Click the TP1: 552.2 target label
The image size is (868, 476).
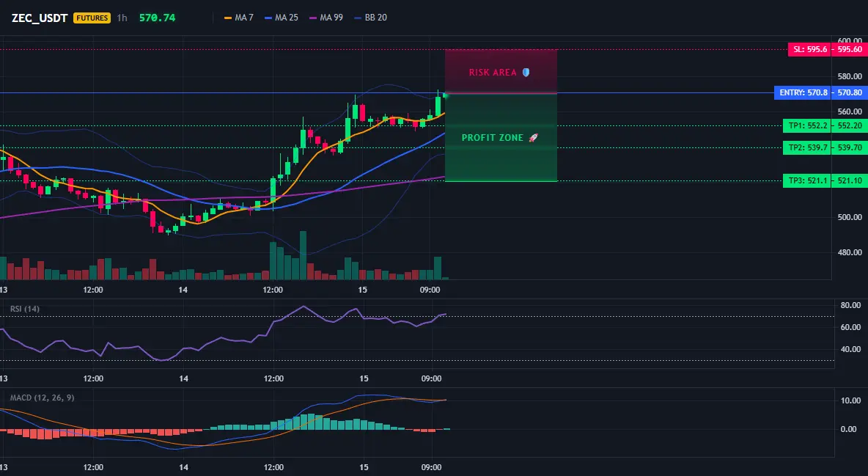[x=807, y=126]
